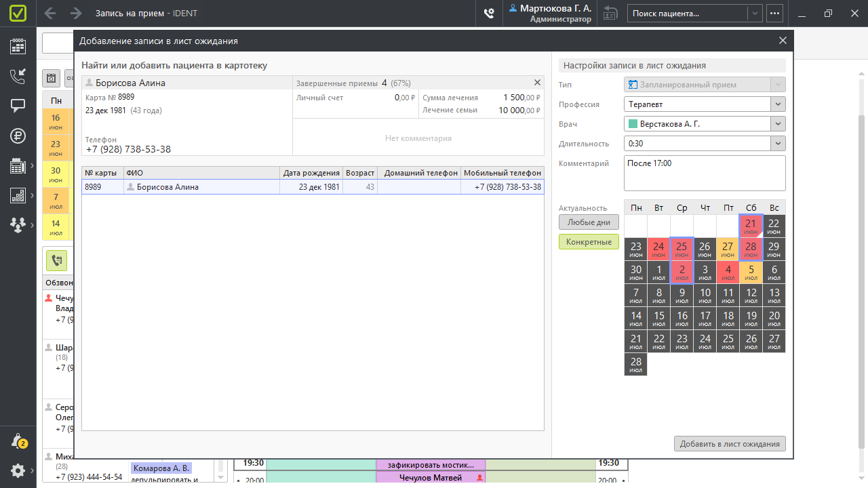Select Конкретные days option
This screenshot has height=488, width=868.
click(589, 242)
